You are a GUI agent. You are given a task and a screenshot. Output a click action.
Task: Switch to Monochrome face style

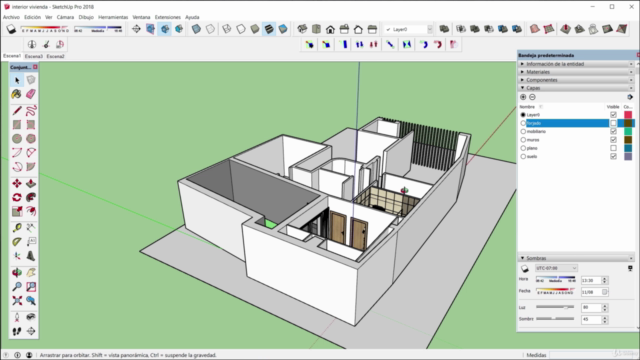pos(283,29)
